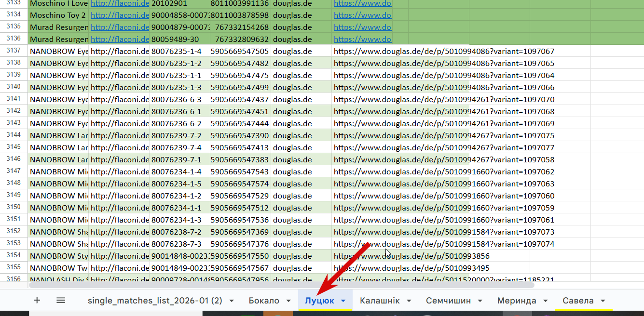Select the Moschino Toy 2 cell
The width and height of the screenshot is (644, 316).
pyautogui.click(x=58, y=15)
